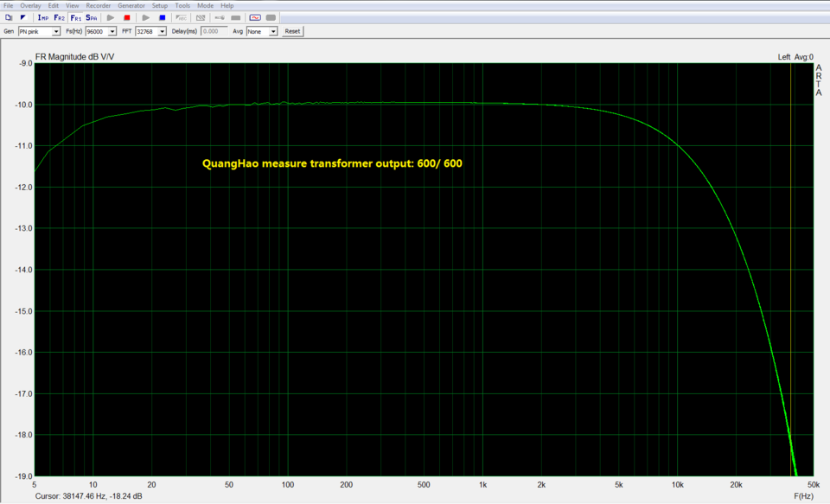Open the Avg averaging dropdown
This screenshot has height=504, width=830.
(x=262, y=32)
